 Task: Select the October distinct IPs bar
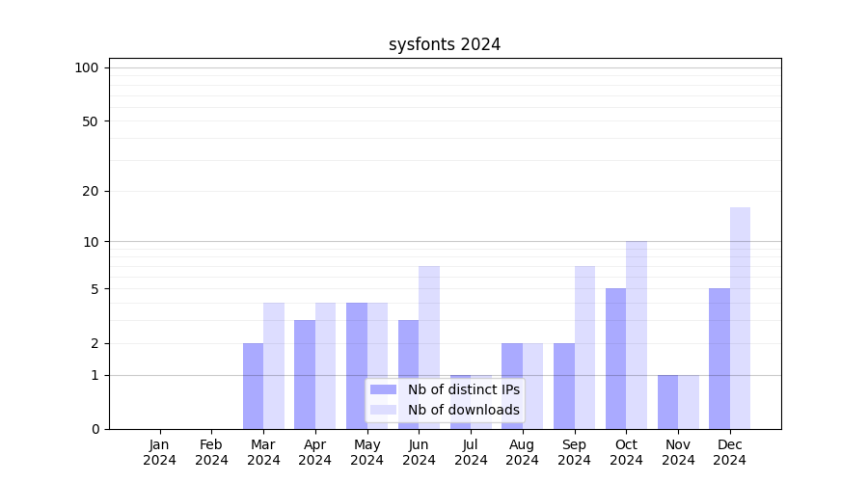tap(615, 359)
